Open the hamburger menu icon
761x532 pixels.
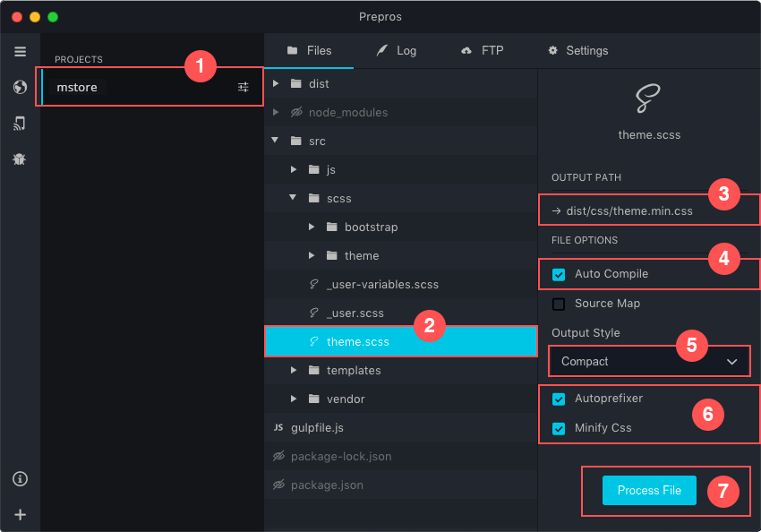20,51
